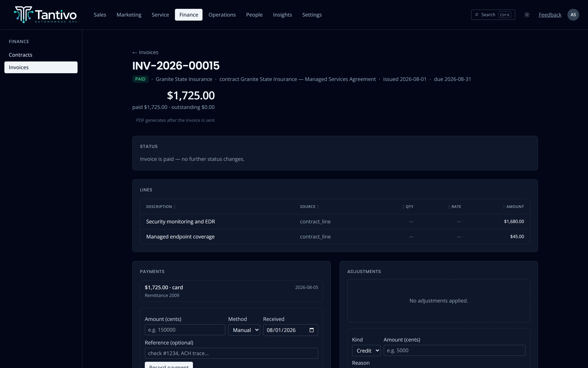This screenshot has width=588, height=368.
Task: Click the invoice total $1,725.00 heading
Action: 191,95
